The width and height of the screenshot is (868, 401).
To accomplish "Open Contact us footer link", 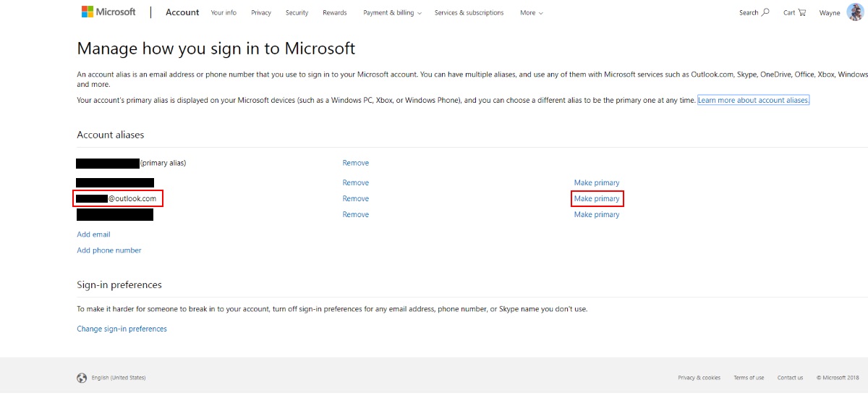I will (x=790, y=378).
